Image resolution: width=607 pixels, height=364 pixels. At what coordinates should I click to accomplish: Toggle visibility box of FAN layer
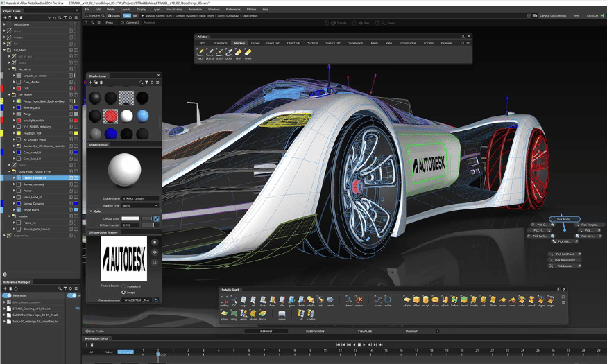coord(19,88)
